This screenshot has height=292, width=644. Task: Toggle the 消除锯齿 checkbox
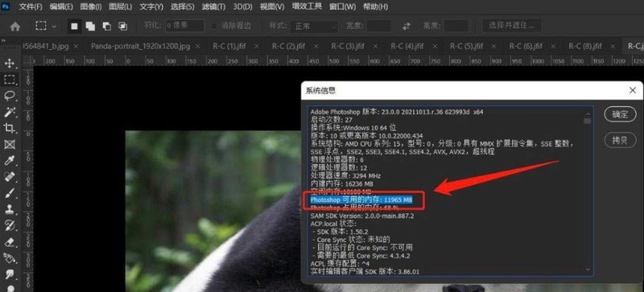tap(214, 27)
